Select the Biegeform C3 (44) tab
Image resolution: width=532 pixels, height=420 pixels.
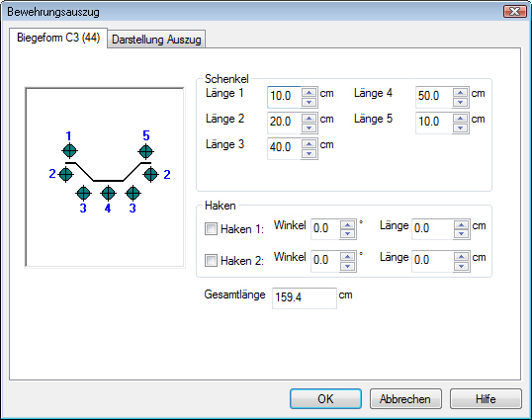tap(58, 38)
